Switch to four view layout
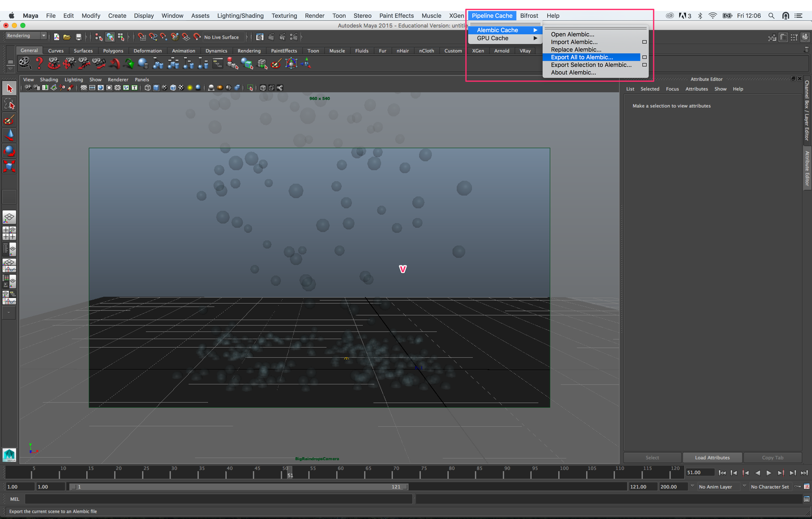 (9, 233)
